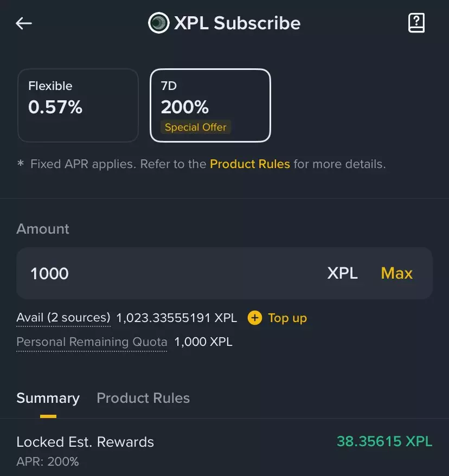Tap the yellow plus Top up icon
The height and width of the screenshot is (476, 449).
point(254,318)
